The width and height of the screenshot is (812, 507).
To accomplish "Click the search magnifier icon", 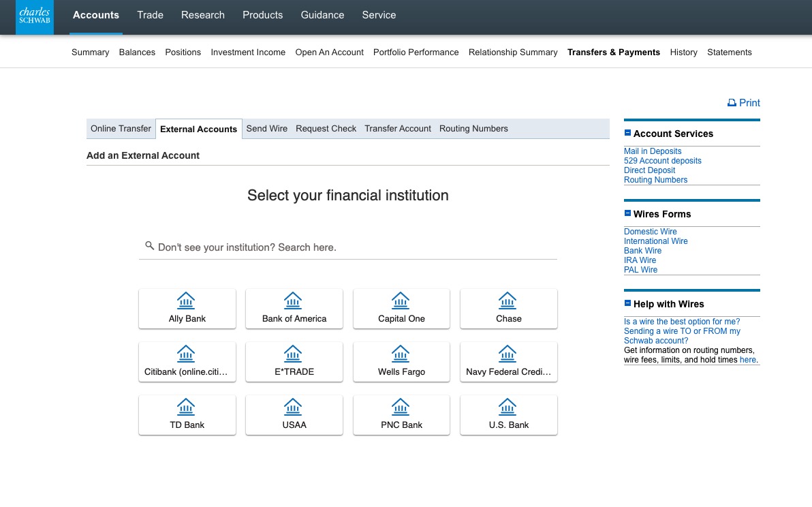I will tap(149, 246).
